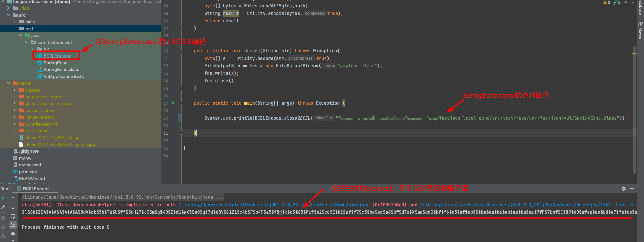The image size is (644, 242).
Task: Click the warnings indicator in the editor corner
Action: click(x=607, y=2)
